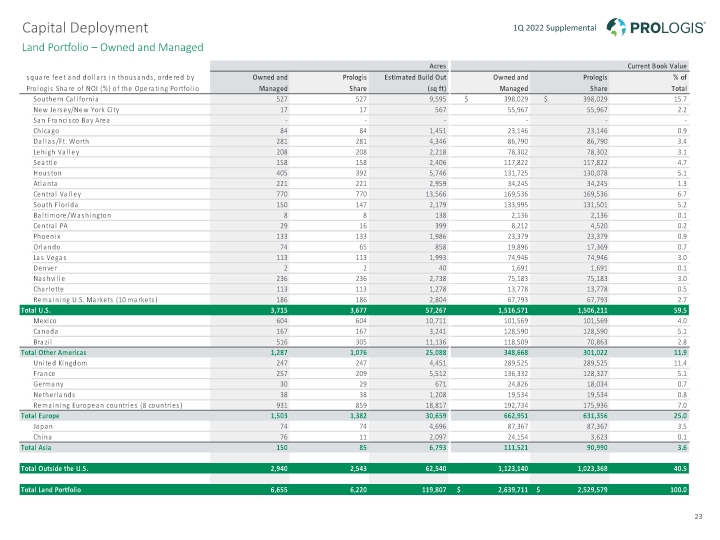Click the 'Current Book Value' column group header
Image resolution: width=720 pixels, height=540 pixels.
pyautogui.click(x=657, y=66)
